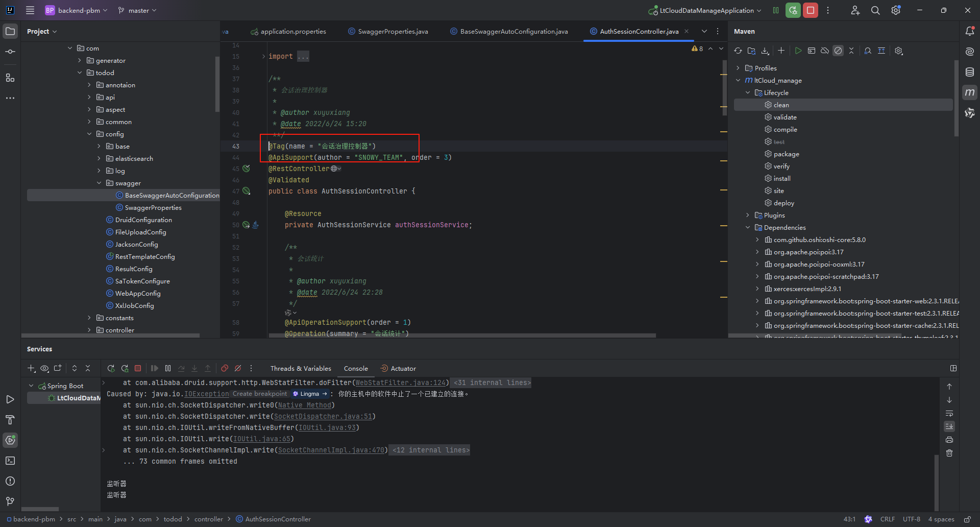Open SocketDispatcher.java:51 link
Screen dimensions: 980x527
(323, 416)
